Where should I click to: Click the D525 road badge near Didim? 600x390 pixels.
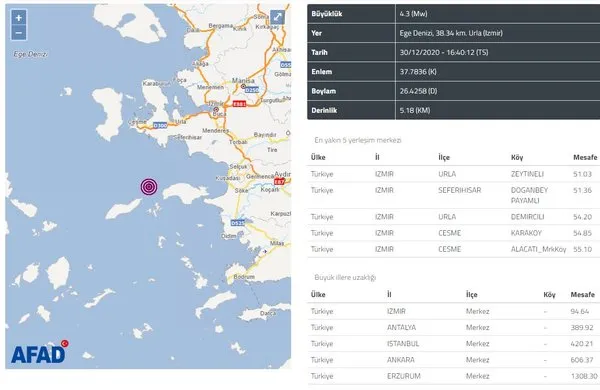tap(238, 223)
